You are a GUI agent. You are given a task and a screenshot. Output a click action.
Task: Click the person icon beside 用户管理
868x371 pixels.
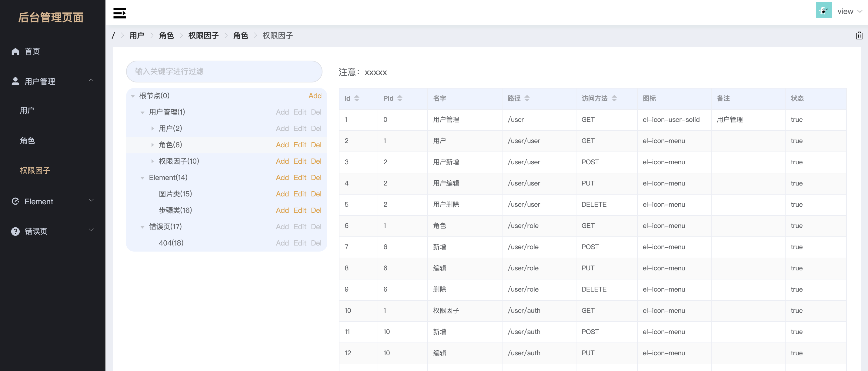(15, 81)
